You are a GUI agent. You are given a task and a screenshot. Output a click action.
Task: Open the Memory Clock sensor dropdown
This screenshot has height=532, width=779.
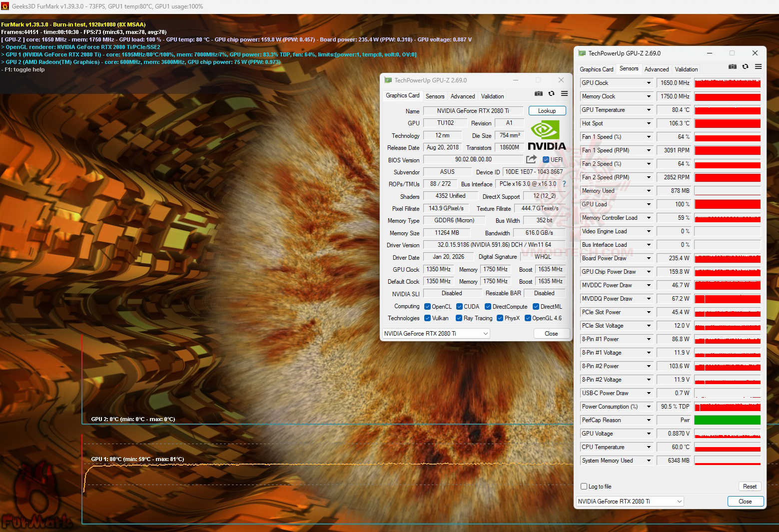coord(649,96)
